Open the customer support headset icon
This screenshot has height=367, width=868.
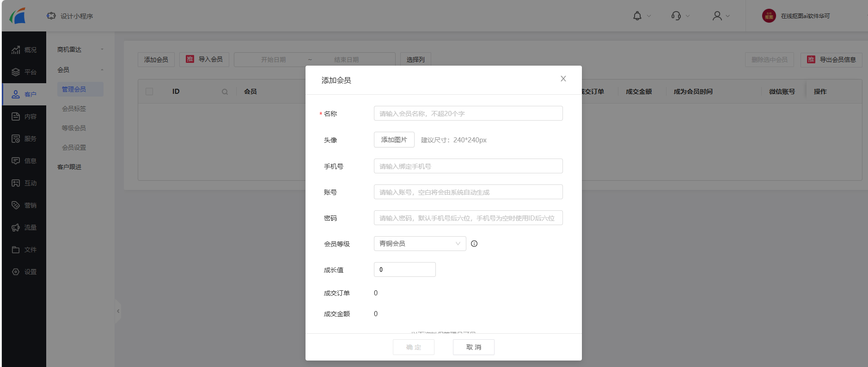(676, 16)
